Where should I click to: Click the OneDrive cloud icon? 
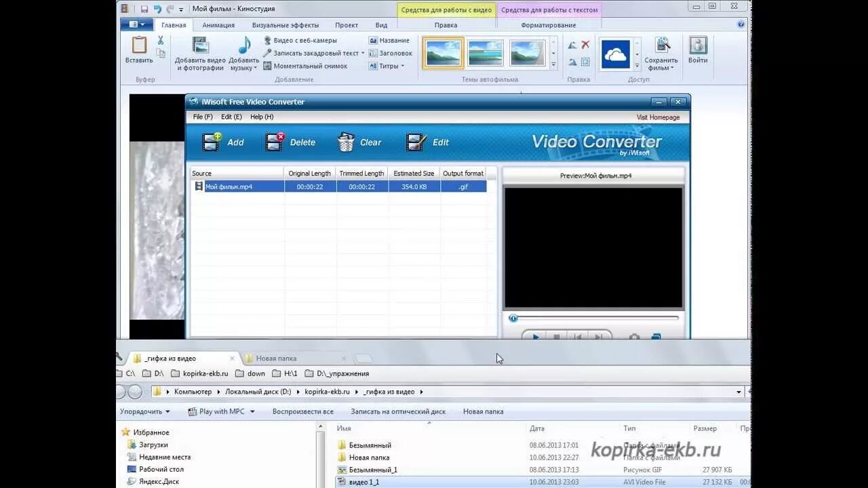pyautogui.click(x=616, y=54)
